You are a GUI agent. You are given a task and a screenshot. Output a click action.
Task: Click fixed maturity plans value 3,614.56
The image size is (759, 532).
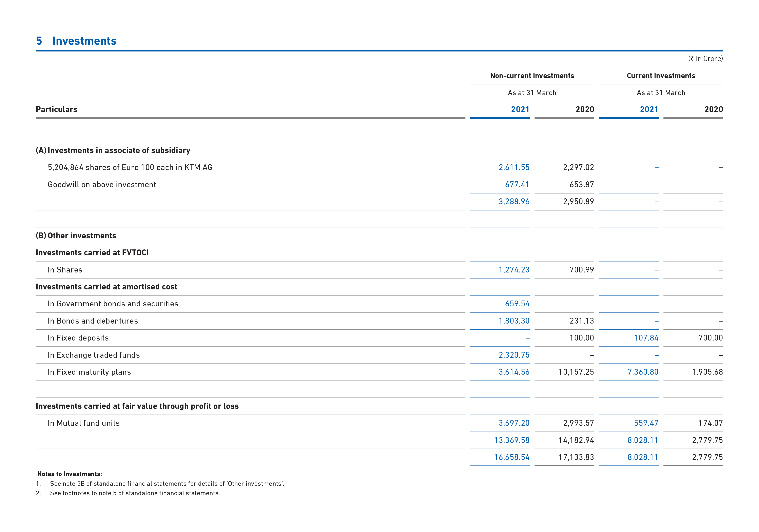point(514,372)
